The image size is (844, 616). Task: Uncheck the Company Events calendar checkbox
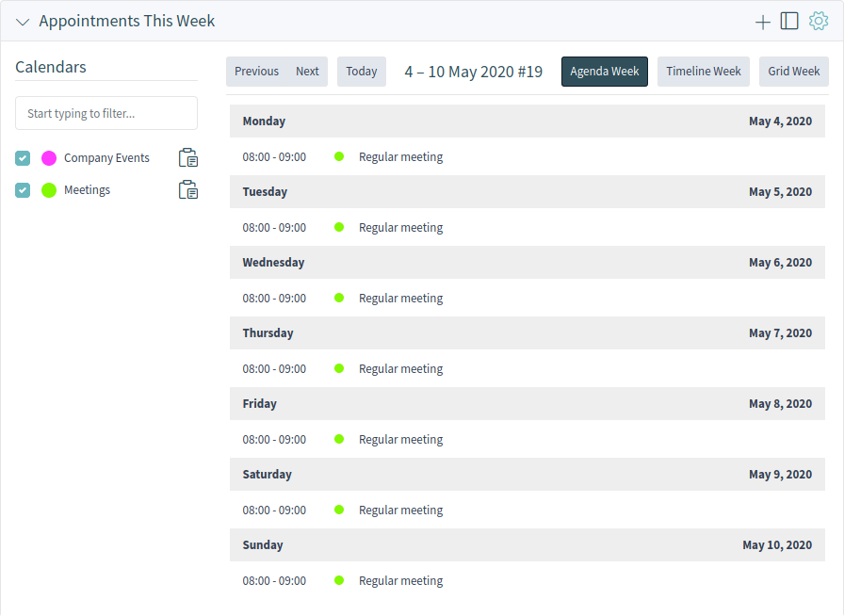pyautogui.click(x=23, y=158)
